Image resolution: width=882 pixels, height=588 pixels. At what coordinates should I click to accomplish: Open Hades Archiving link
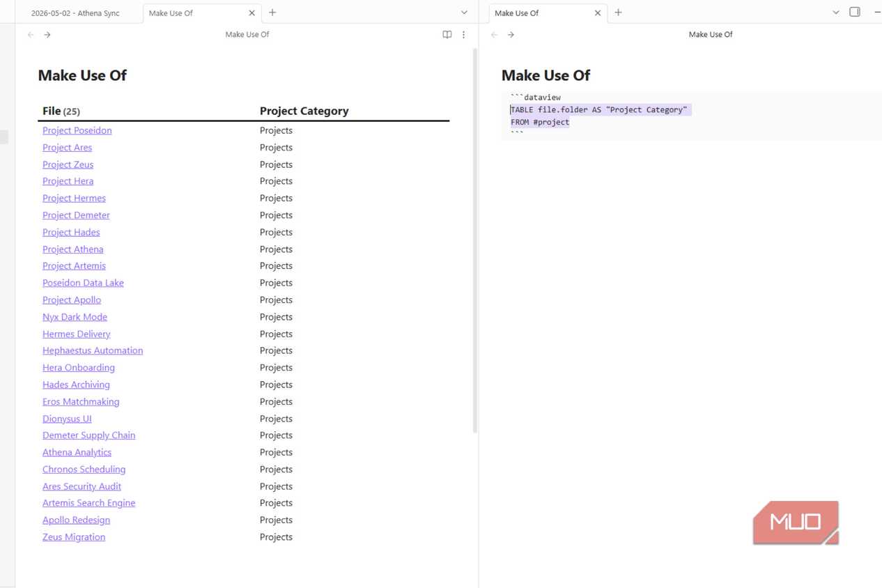click(76, 385)
